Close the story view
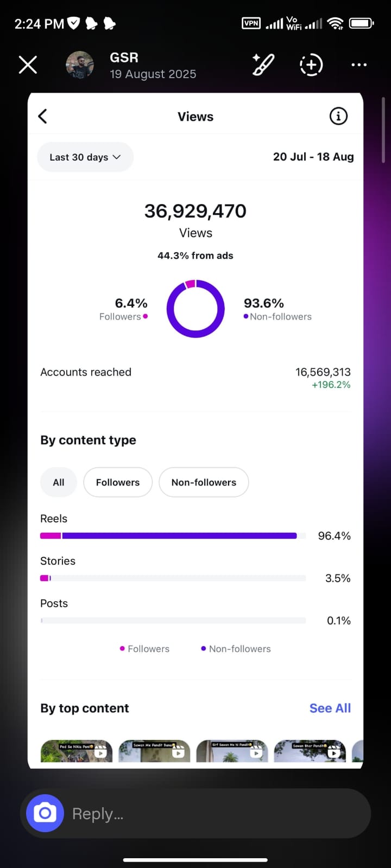Screen dimensions: 391x868 (27, 65)
